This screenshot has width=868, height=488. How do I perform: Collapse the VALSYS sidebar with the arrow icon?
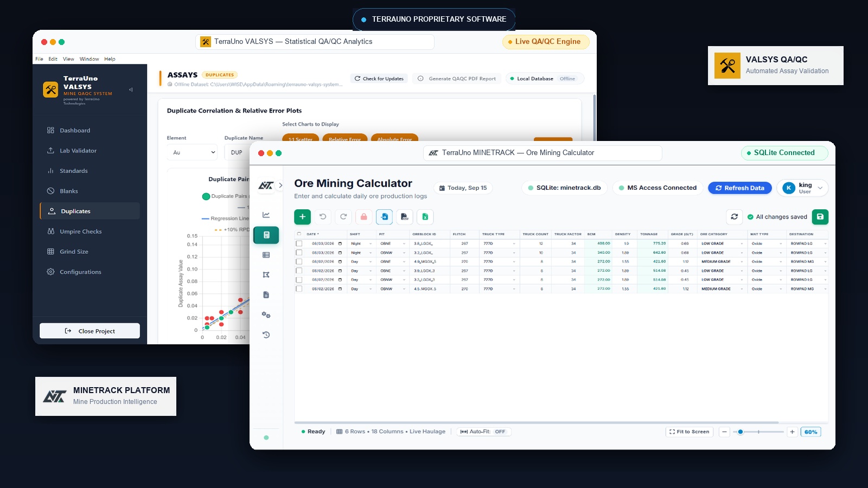pyautogui.click(x=131, y=89)
